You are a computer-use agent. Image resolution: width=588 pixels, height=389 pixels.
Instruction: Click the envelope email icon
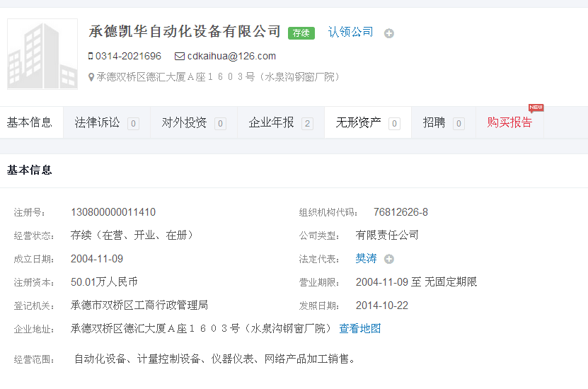[x=180, y=56]
